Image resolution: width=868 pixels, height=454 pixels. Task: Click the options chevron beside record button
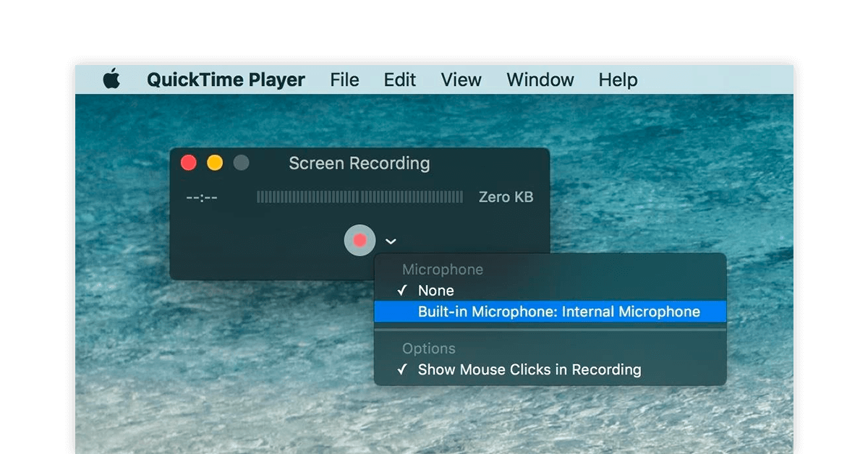coord(391,241)
